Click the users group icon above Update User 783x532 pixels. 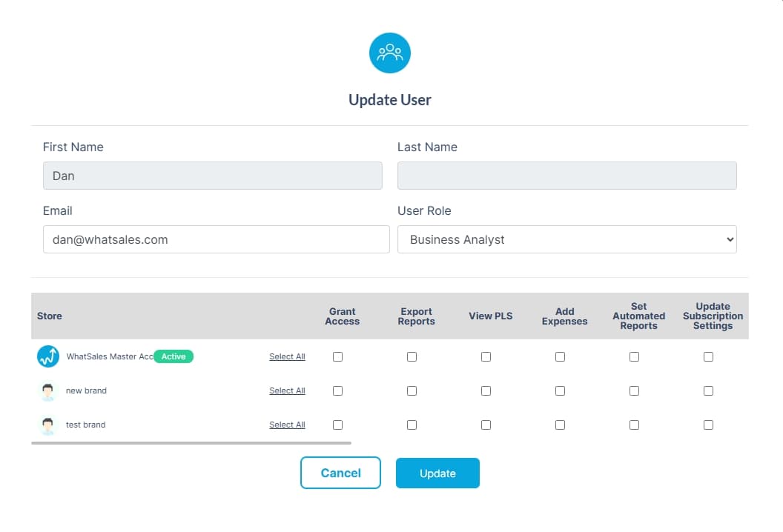(389, 53)
